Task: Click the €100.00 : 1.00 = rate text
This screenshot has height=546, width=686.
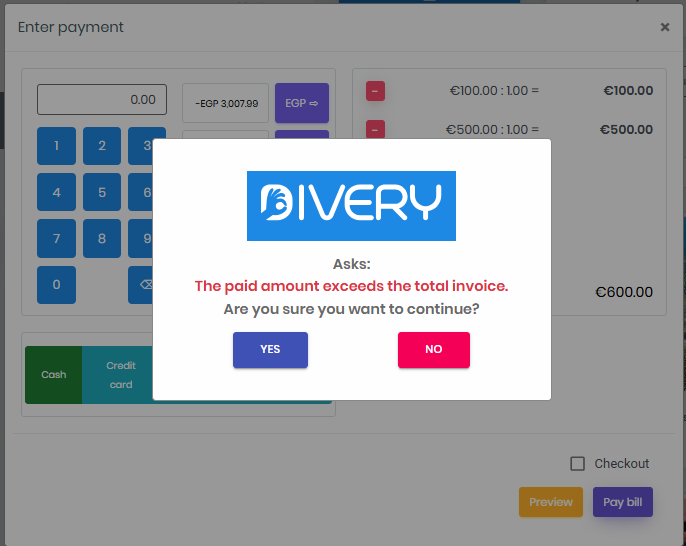Action: tap(494, 91)
